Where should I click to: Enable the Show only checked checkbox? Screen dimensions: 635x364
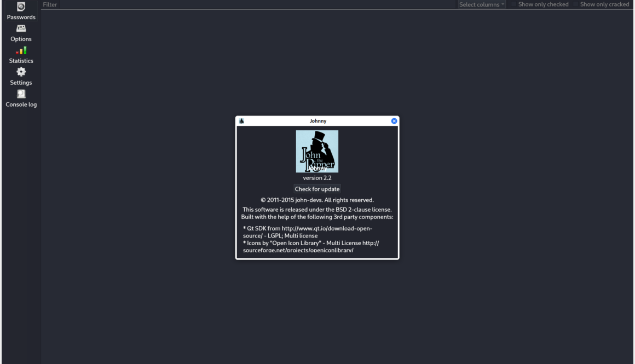[513, 4]
